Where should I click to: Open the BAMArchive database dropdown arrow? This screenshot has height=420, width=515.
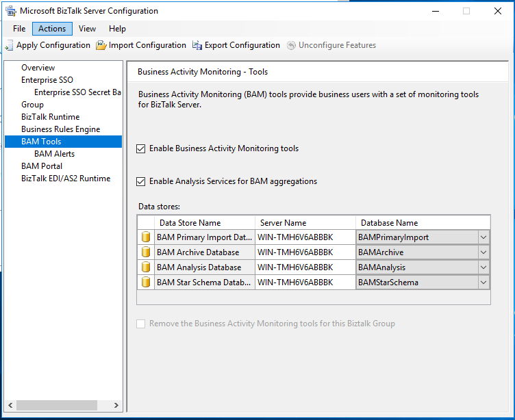pos(483,252)
